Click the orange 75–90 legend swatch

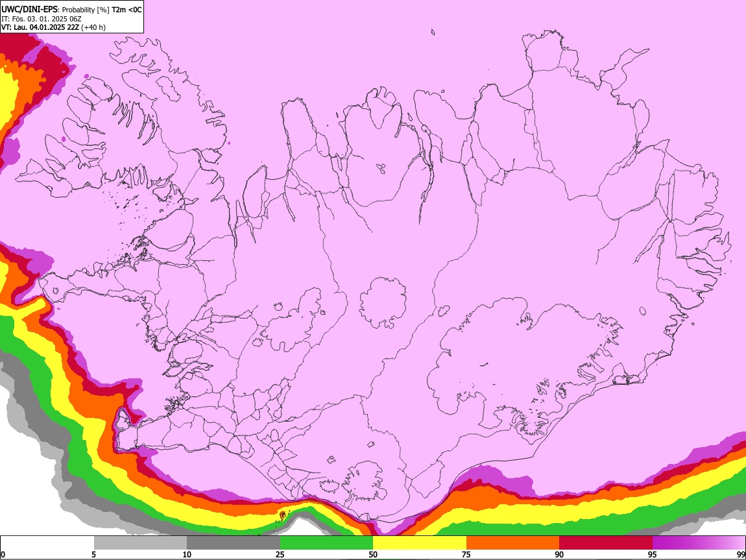coord(513,543)
